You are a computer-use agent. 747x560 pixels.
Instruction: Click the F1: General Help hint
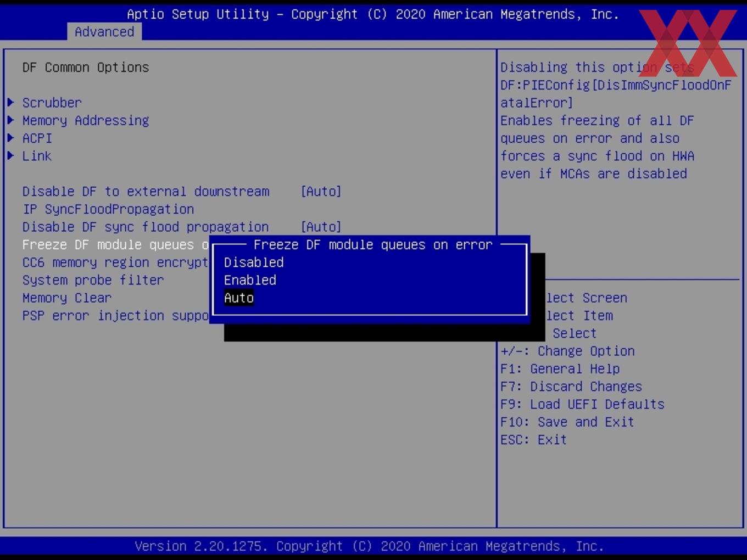click(560, 369)
